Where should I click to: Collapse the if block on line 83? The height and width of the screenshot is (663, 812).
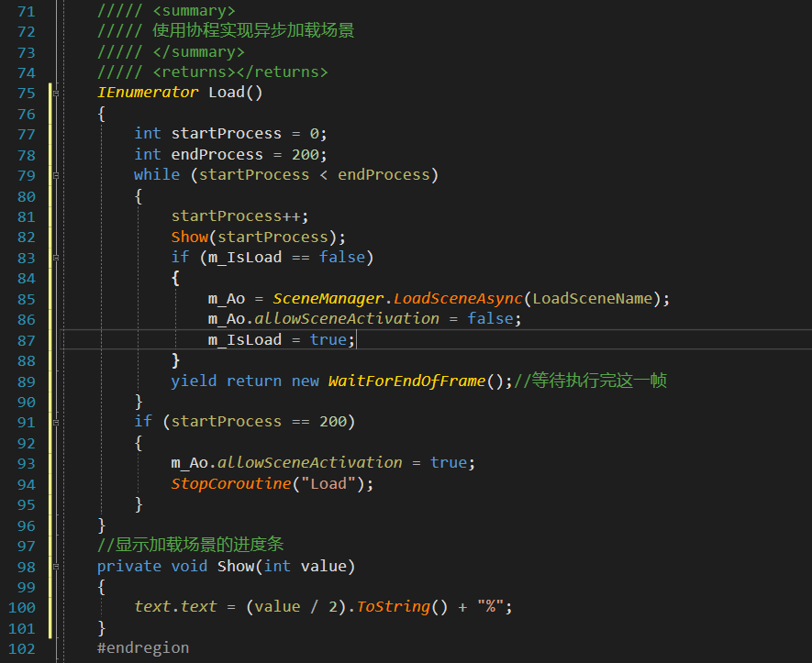coord(57,257)
